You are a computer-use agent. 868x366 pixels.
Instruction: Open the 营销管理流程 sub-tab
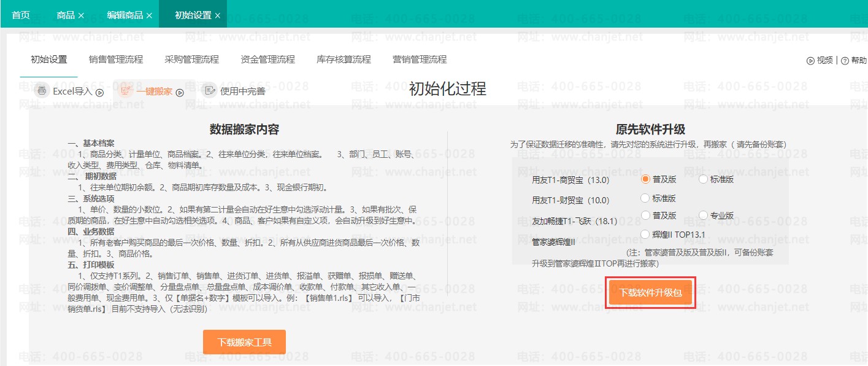[x=420, y=60]
